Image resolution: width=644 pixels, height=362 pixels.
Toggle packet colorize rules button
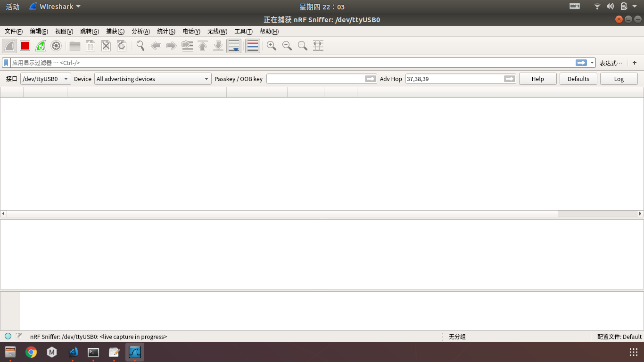point(253,46)
